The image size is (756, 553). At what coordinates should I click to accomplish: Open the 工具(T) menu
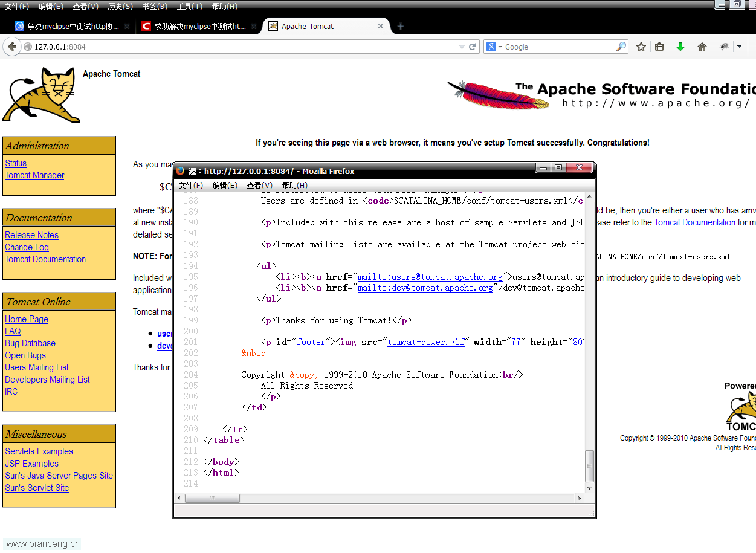(189, 7)
